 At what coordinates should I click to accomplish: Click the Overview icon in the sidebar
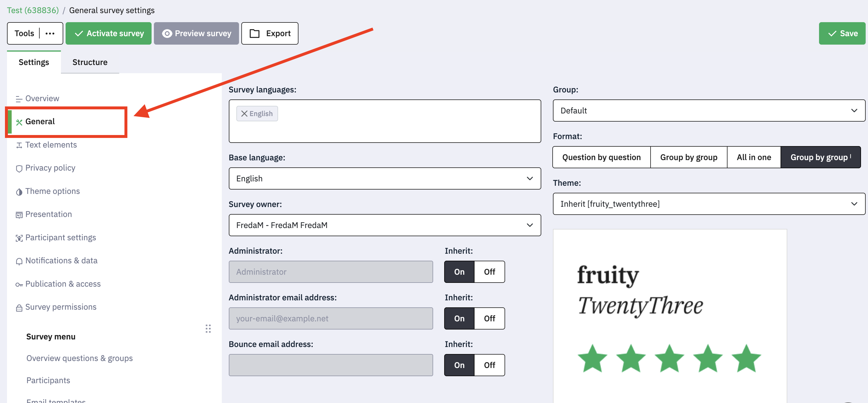[x=19, y=99]
